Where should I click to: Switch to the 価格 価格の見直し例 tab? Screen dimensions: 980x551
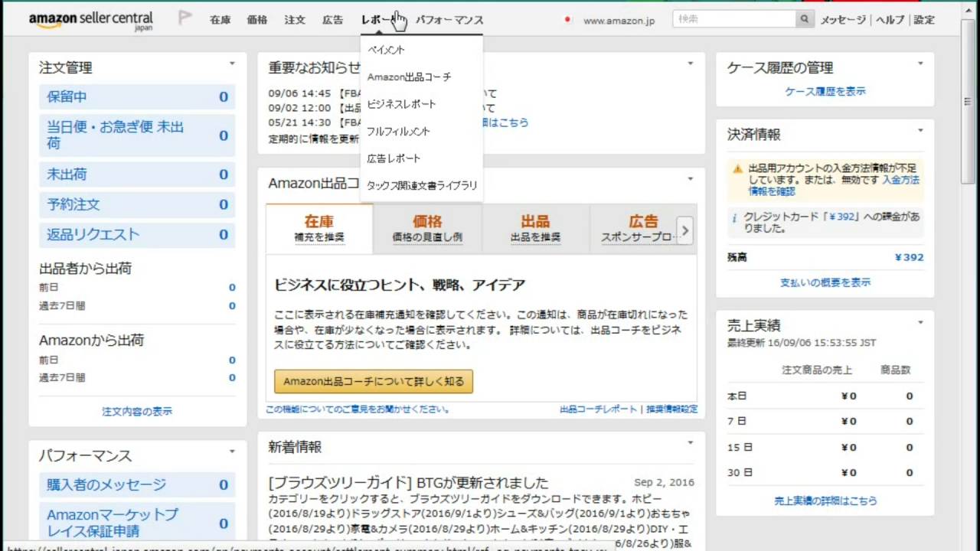[427, 229]
